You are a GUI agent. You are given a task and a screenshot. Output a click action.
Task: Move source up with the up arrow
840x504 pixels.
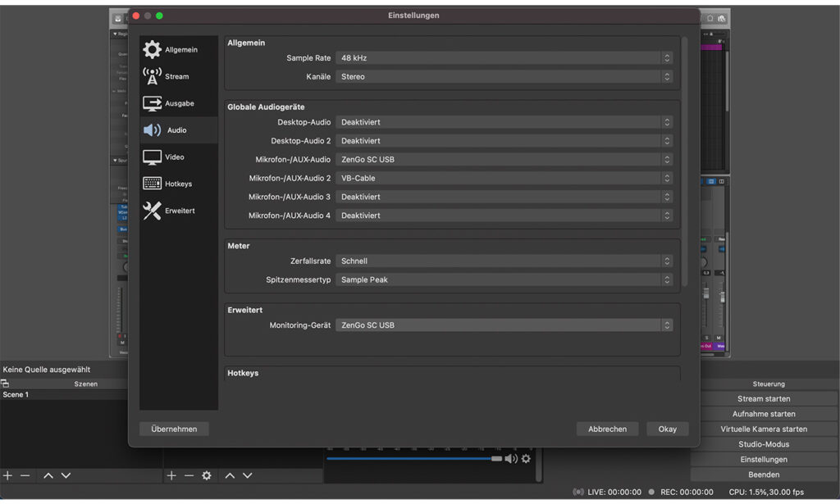230,475
